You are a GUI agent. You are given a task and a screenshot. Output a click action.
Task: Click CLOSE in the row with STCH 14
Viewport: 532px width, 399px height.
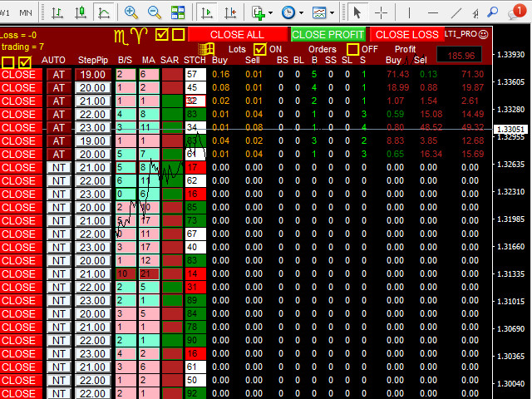pos(21,273)
